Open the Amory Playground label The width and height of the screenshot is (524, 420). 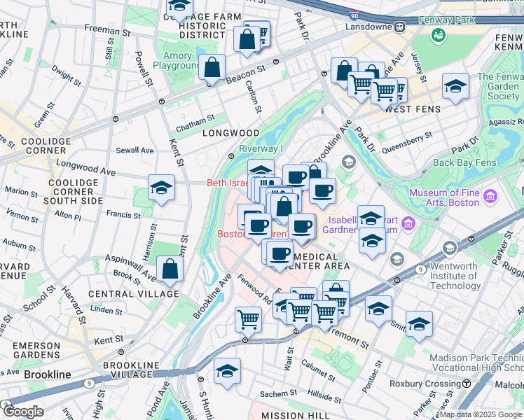coord(174,60)
